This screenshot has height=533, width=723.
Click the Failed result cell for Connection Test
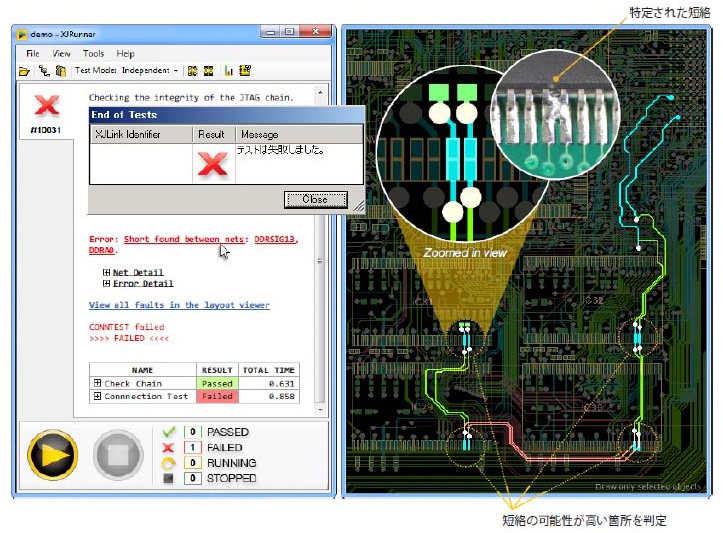(216, 397)
